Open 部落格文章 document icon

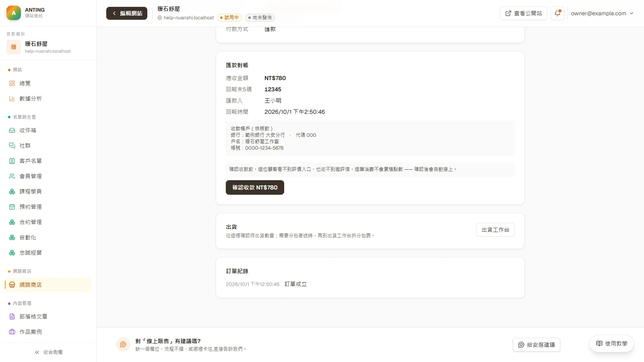(12, 317)
